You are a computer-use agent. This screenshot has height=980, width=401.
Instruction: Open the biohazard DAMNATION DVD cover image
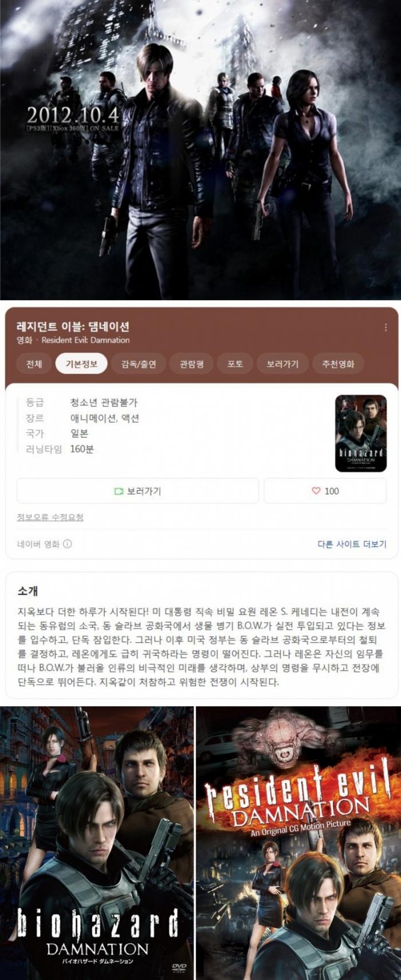tap(97, 843)
